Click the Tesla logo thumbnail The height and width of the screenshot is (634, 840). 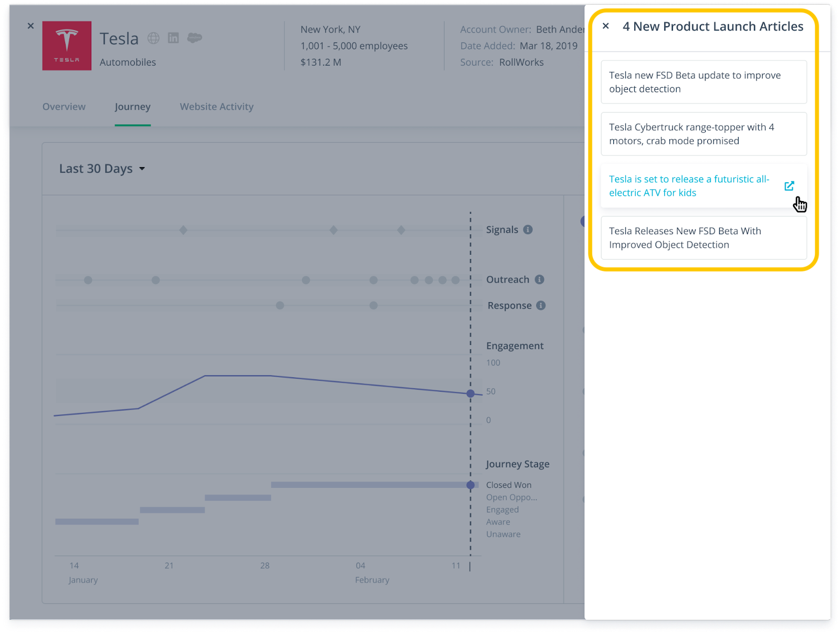pos(67,46)
